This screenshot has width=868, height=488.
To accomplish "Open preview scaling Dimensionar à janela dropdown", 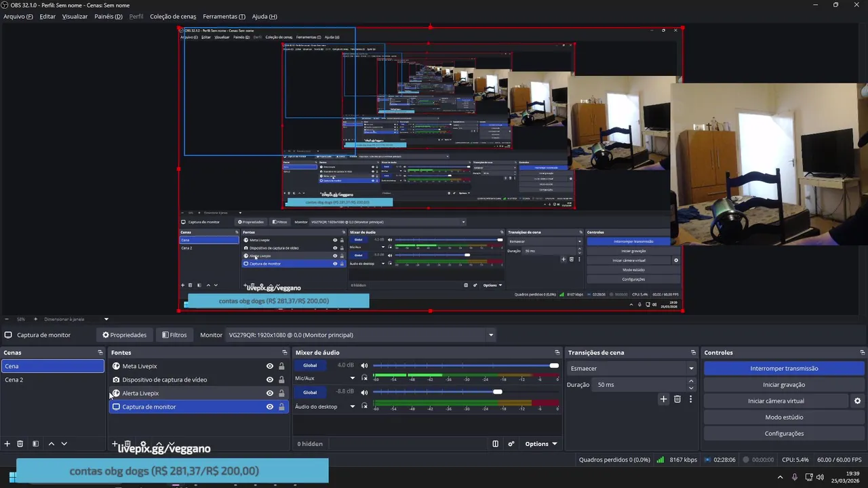I will 75,319.
